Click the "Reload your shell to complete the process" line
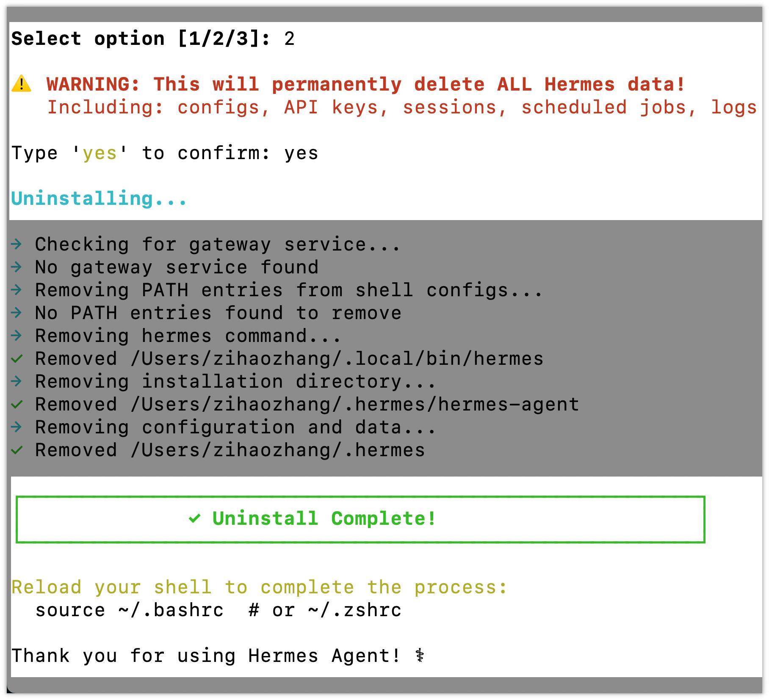The height and width of the screenshot is (700, 769). point(259,587)
